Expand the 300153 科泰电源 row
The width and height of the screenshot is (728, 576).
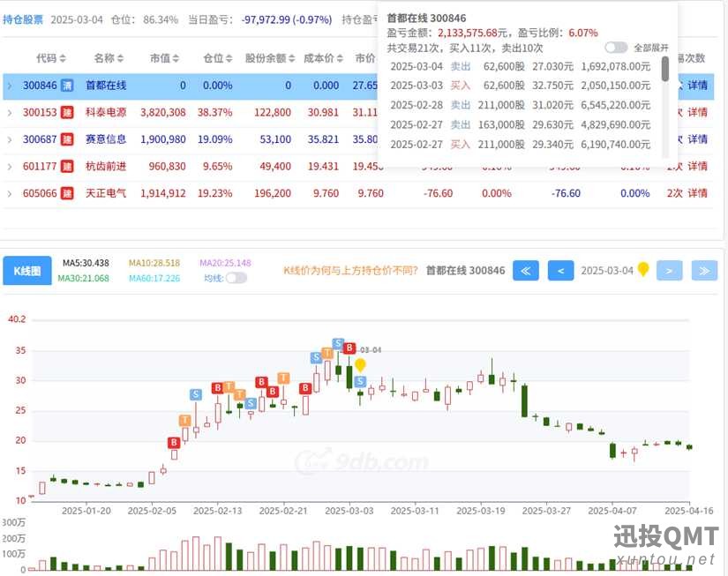tap(10, 112)
